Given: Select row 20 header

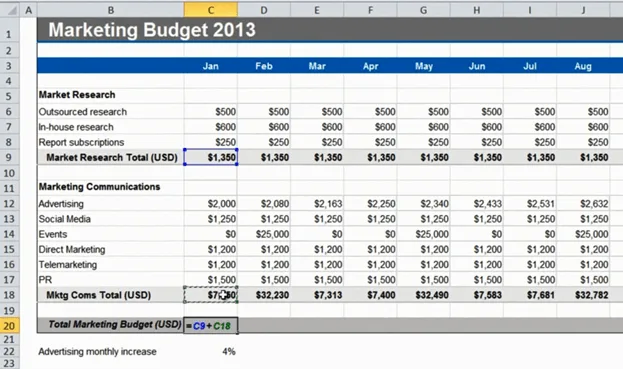Looking at the screenshot, I should [x=9, y=326].
